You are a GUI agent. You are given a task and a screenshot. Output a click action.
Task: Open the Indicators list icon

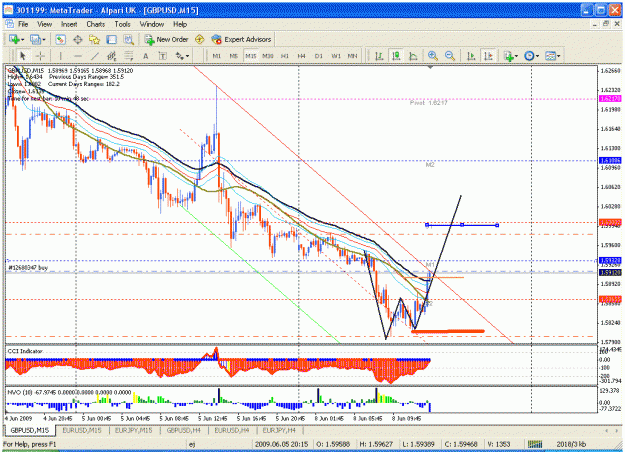pos(508,56)
